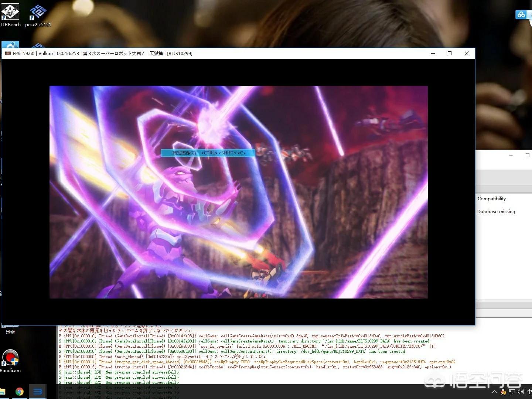Open the Bandicam desktop shortcut
Screen dimensions: 532x399
[10, 361]
